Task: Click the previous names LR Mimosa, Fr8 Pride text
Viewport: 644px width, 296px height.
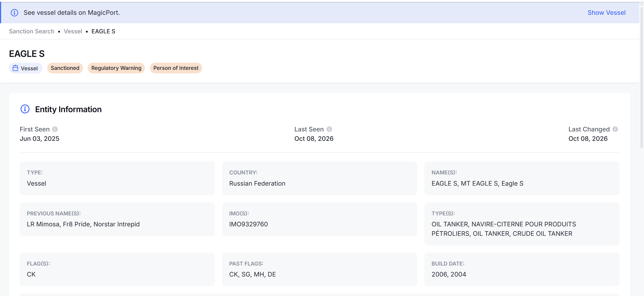Action: 83,224
